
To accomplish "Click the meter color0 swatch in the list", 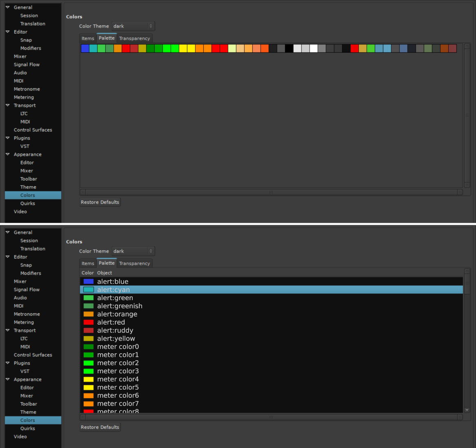I will 89,347.
